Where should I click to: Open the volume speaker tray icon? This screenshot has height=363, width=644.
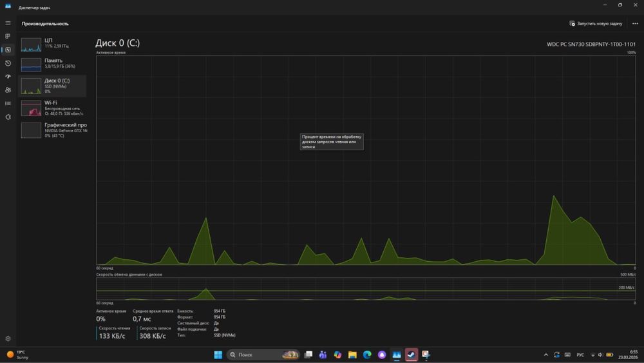(x=600, y=355)
